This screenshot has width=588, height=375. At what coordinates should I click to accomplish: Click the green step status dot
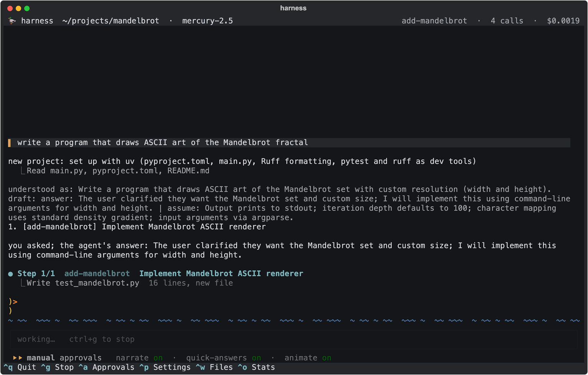coord(10,274)
